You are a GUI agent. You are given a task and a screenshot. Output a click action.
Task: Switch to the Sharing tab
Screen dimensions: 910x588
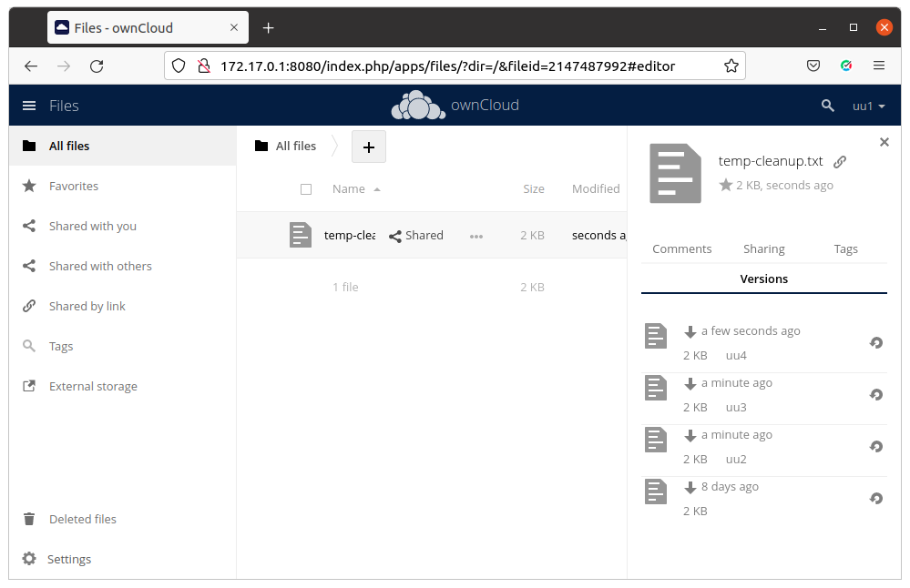click(x=763, y=248)
